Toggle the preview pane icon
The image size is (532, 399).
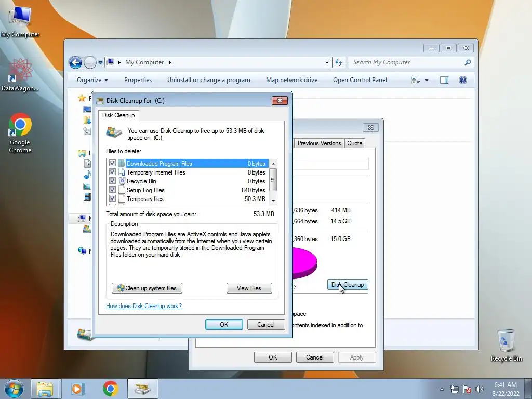444,80
